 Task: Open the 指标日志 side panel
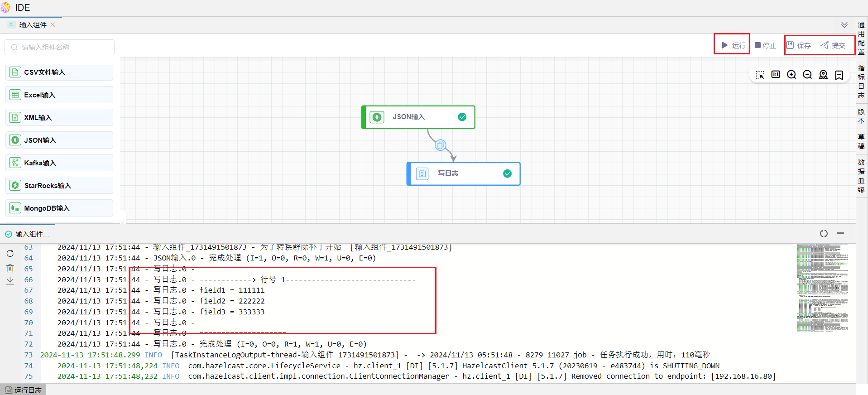coord(861,82)
